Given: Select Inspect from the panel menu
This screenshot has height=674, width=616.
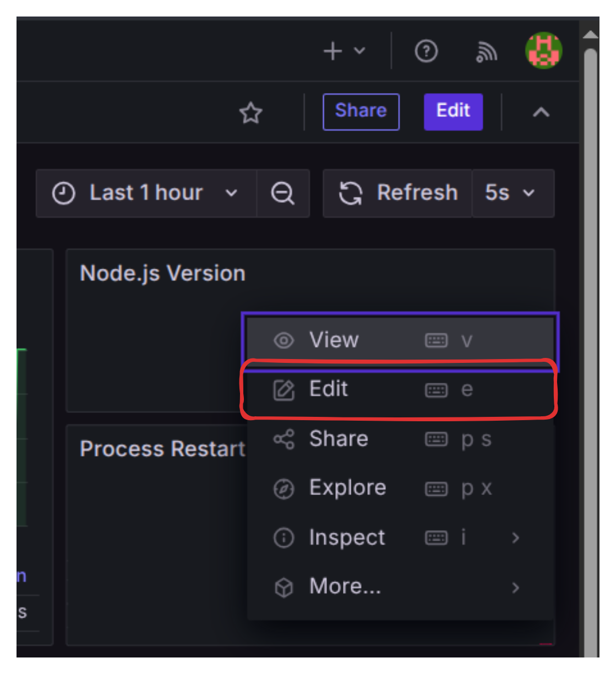Looking at the screenshot, I should (347, 538).
